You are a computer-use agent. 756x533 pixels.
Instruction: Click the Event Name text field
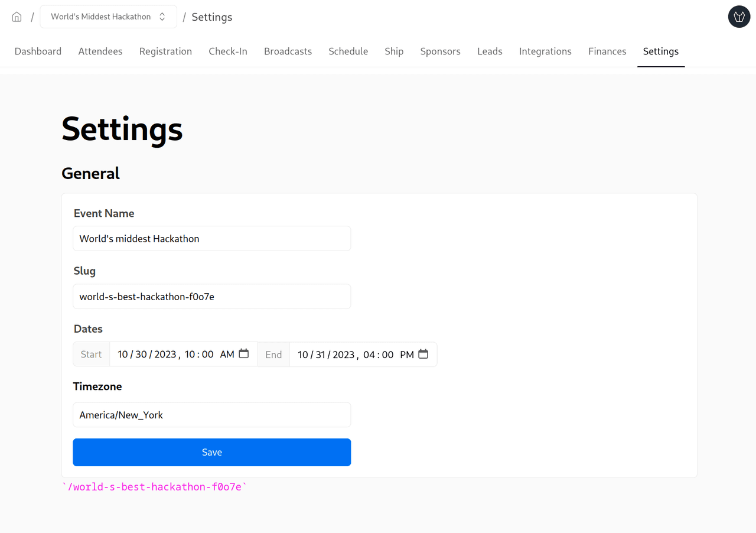(211, 239)
